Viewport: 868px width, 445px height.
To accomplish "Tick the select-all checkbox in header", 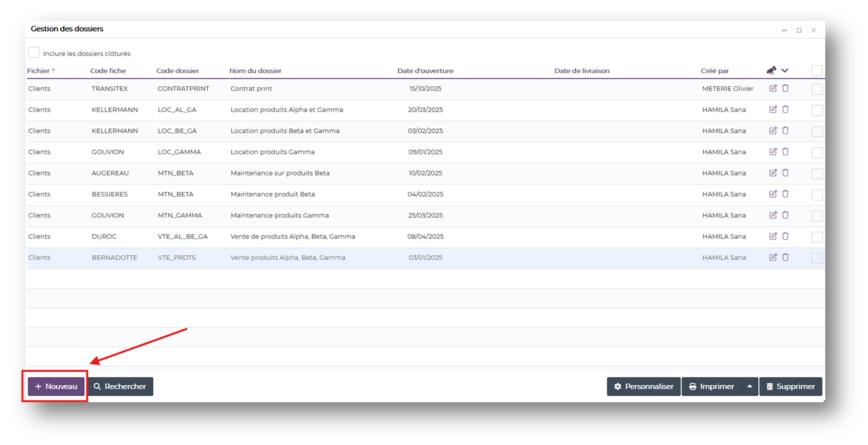I will [x=817, y=71].
